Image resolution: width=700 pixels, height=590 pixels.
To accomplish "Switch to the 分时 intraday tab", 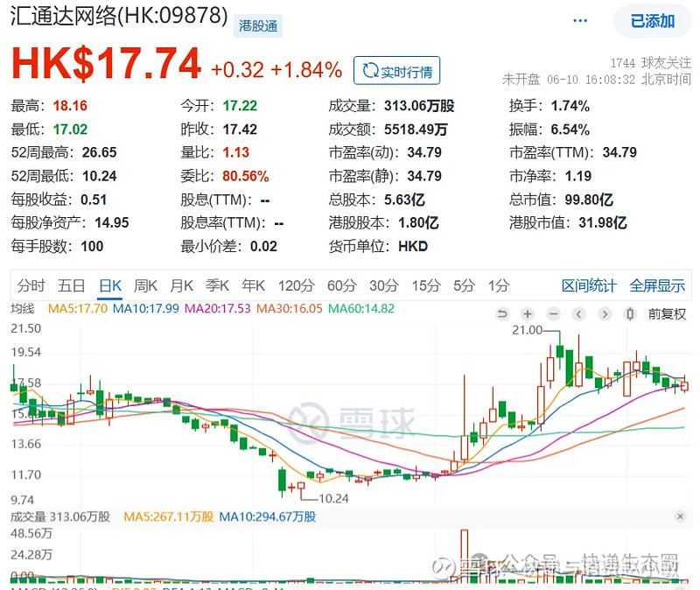I will tap(31, 285).
